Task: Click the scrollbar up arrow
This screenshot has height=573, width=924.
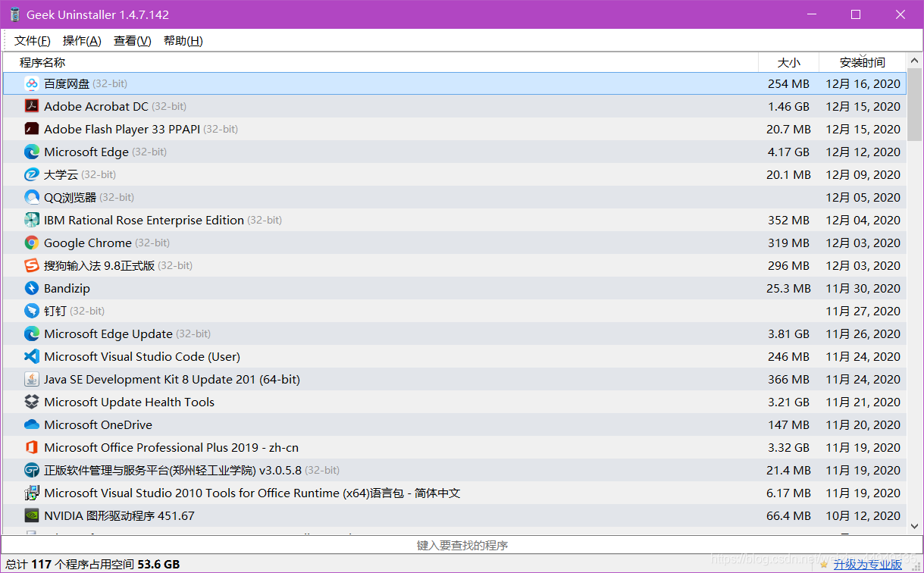Action: (x=914, y=61)
